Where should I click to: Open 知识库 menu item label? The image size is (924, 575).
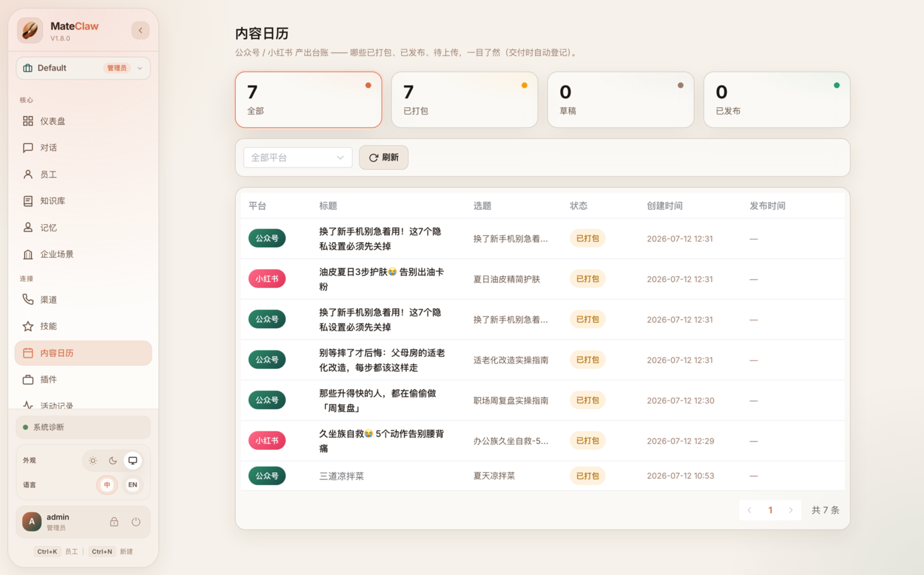pyautogui.click(x=53, y=201)
